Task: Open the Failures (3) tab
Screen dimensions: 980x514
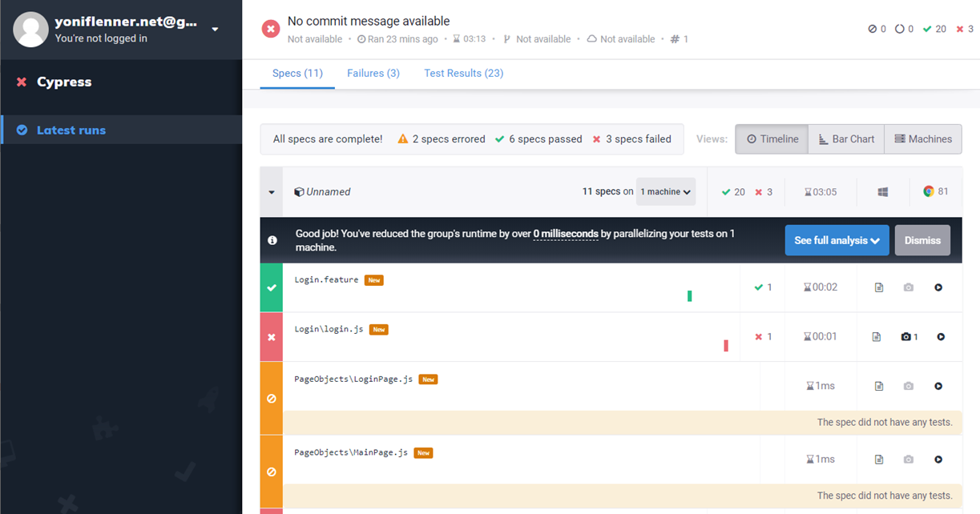Action: [x=373, y=73]
